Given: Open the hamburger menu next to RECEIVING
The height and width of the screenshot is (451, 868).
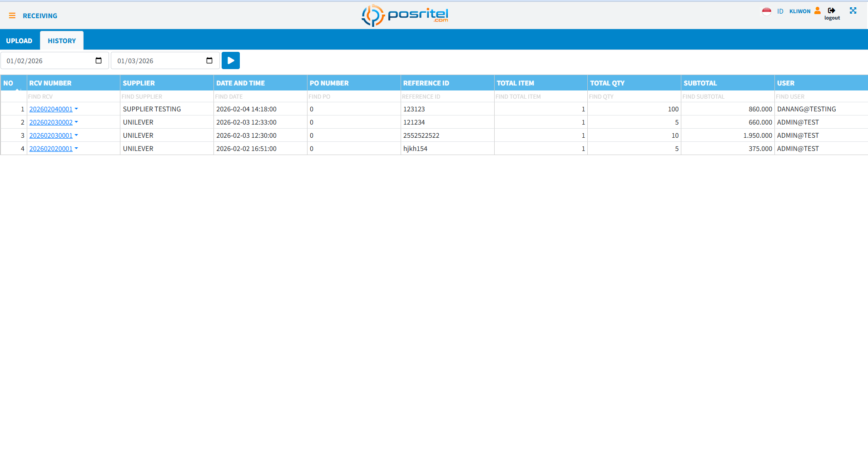Looking at the screenshot, I should click(x=12, y=16).
